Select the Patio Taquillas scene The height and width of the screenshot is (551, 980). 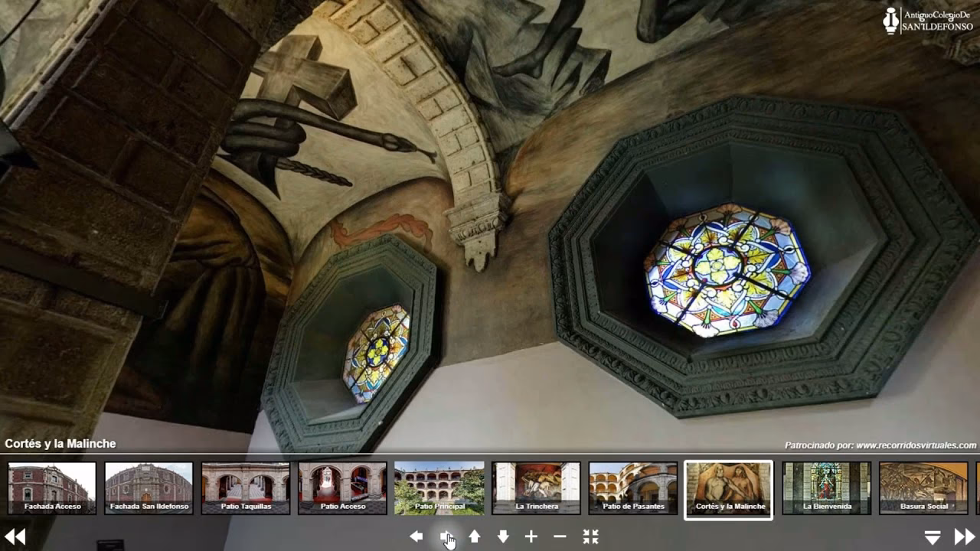coord(246,488)
